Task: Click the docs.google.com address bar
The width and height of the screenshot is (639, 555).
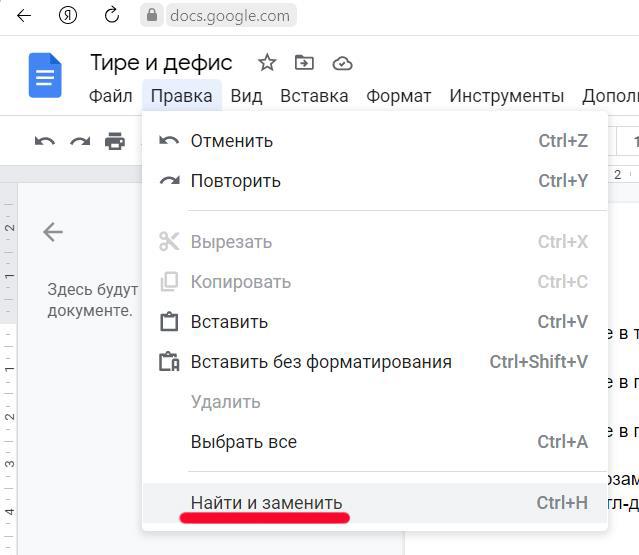Action: pyautogui.click(x=230, y=15)
